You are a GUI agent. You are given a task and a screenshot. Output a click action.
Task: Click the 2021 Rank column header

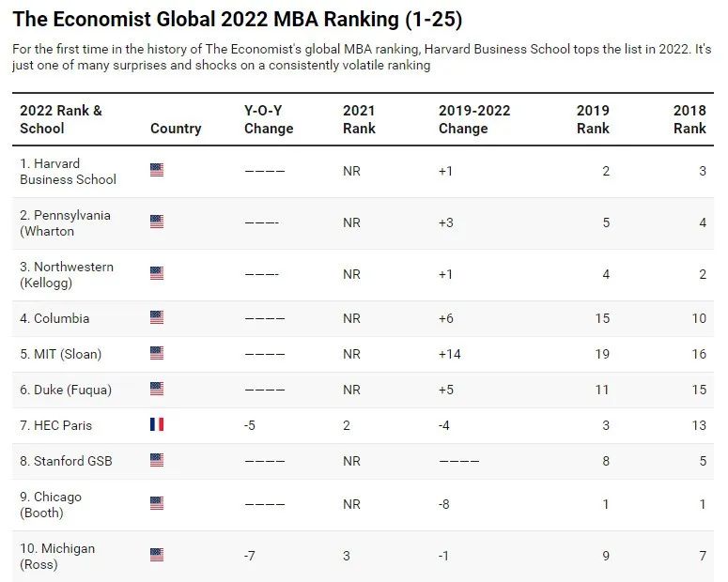pyautogui.click(x=359, y=119)
